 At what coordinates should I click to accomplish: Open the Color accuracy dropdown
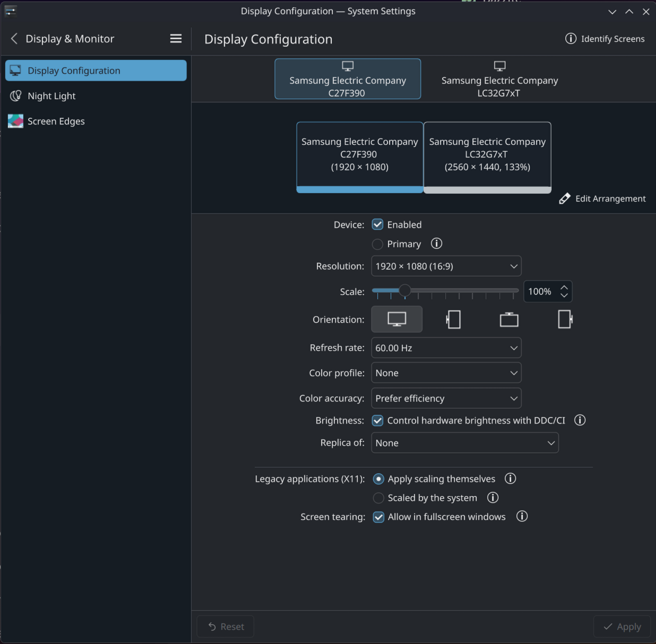coord(446,398)
